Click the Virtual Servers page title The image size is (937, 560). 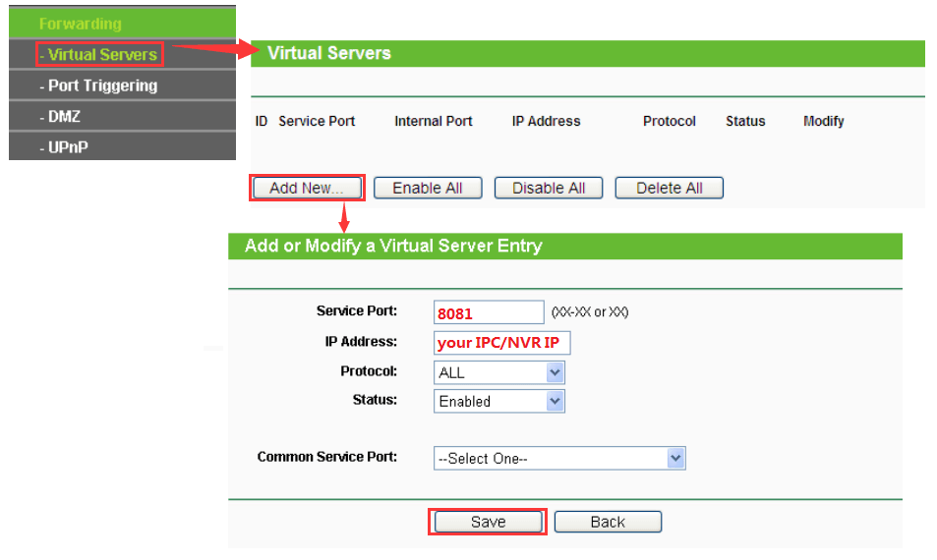click(328, 53)
